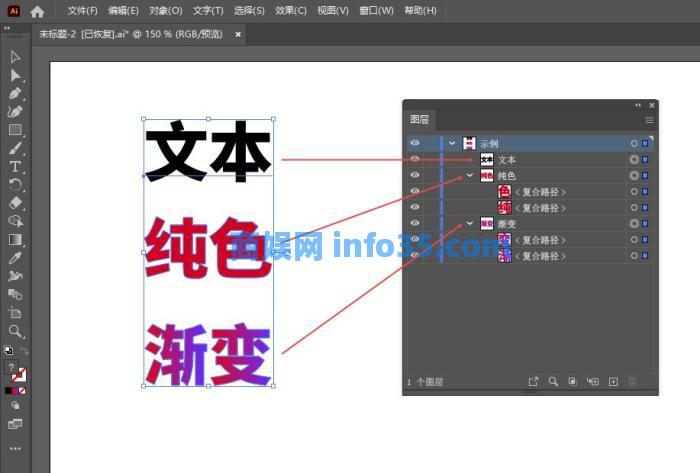
Task: Select the Rectangle tool
Action: pos(15,130)
